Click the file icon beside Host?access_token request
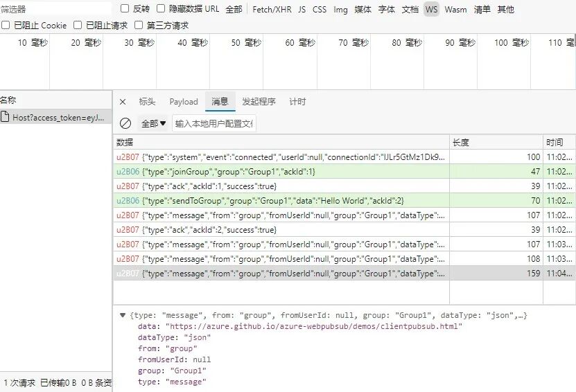Image resolution: width=576 pixels, height=392 pixels. pyautogui.click(x=5, y=117)
